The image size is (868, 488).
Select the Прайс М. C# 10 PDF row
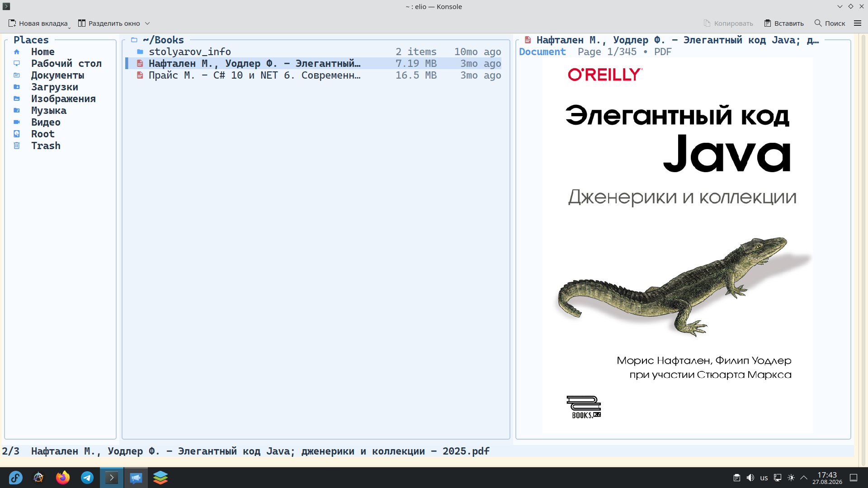[313, 75]
